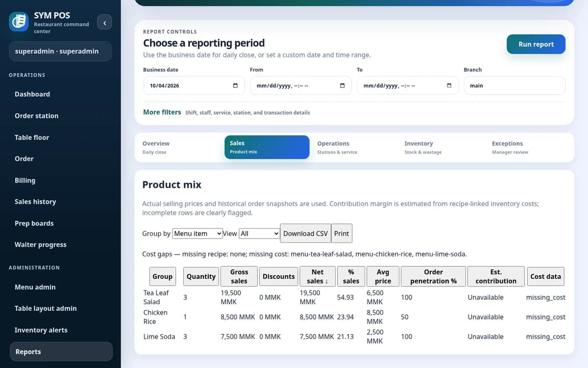Image resolution: width=588 pixels, height=368 pixels.
Task: Click the 23.94 percent sales value
Action: [x=345, y=317]
